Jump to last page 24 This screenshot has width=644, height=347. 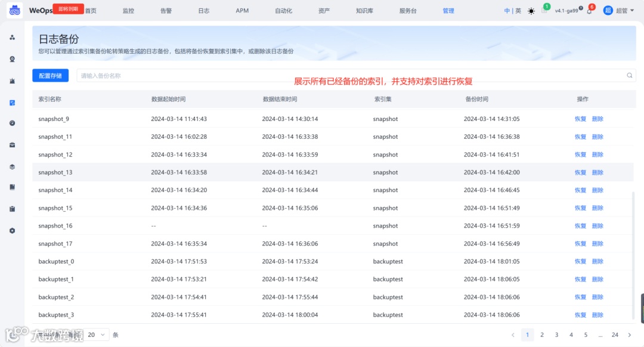tap(615, 334)
